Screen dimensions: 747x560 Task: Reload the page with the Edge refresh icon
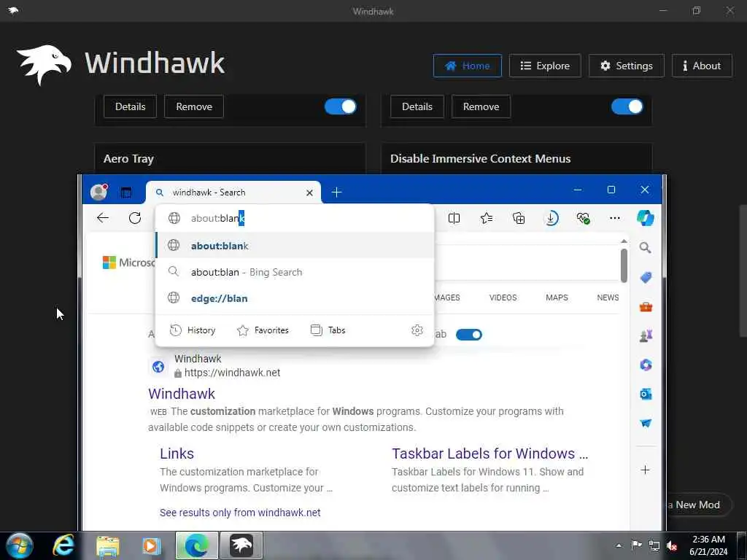click(x=135, y=218)
